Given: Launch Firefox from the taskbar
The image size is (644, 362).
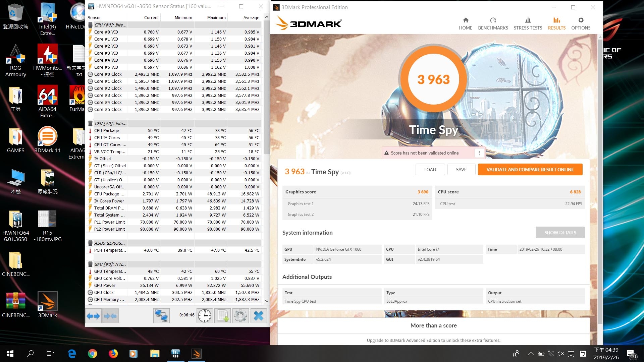Looking at the screenshot, I should [x=113, y=354].
